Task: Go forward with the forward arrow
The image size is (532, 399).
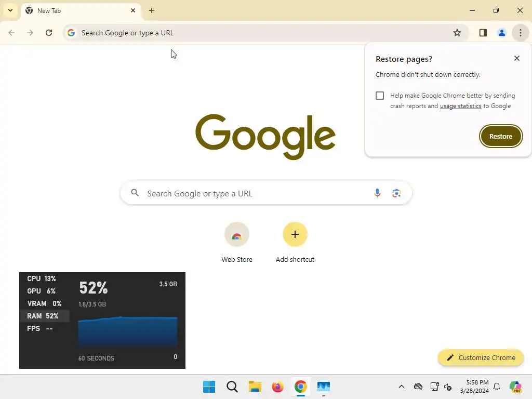Action: click(30, 33)
